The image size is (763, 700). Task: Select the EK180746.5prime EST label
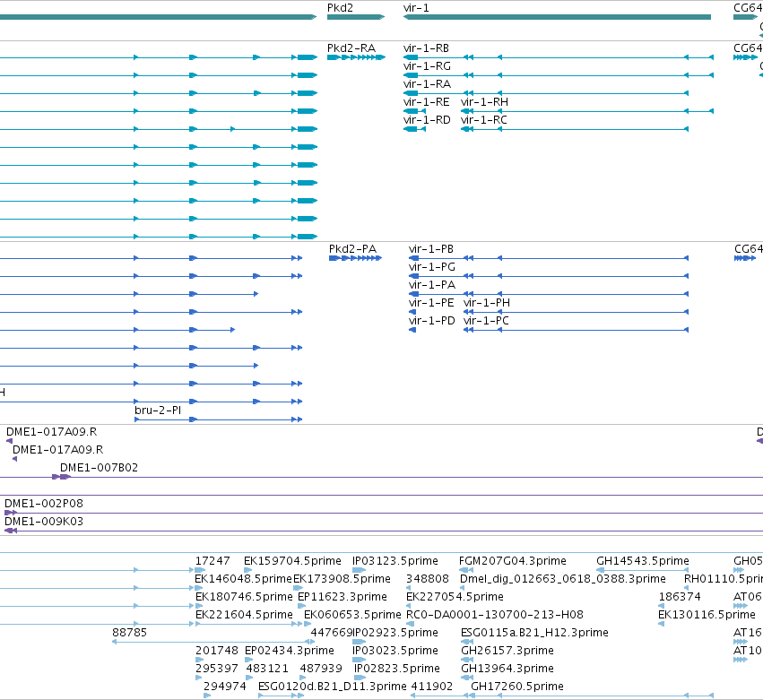tap(244, 597)
